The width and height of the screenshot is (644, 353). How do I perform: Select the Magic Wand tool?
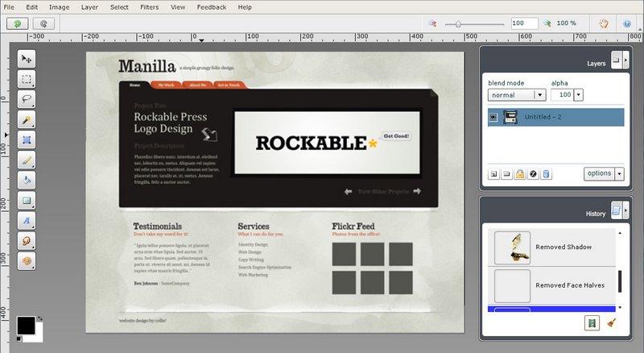coord(27,120)
